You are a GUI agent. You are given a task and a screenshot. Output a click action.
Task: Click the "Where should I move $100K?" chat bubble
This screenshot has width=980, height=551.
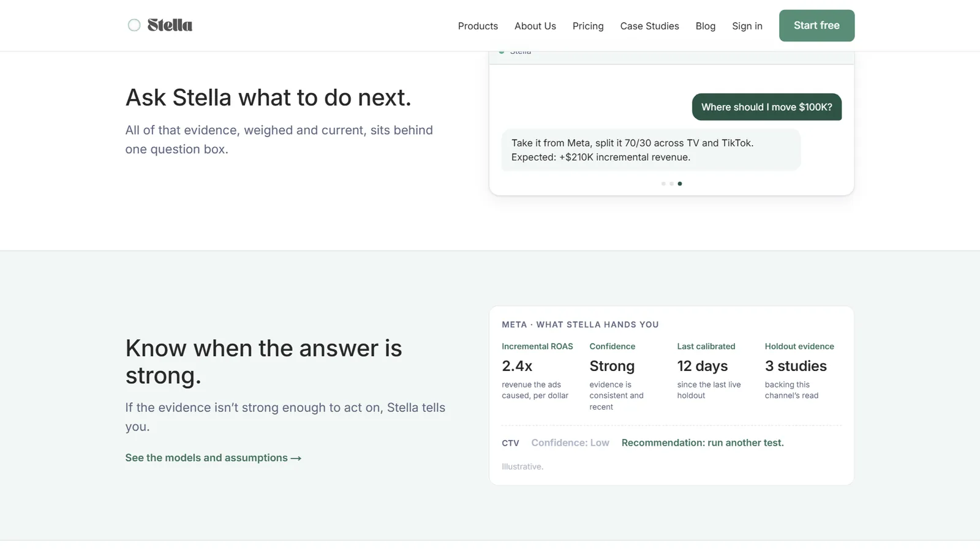click(767, 107)
